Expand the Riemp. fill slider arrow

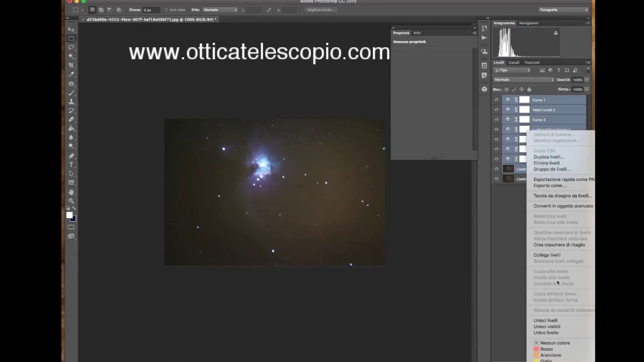(587, 89)
